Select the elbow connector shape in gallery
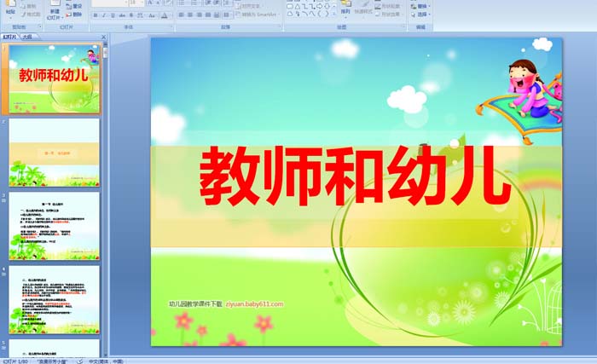597x364 pixels. pos(305,7)
